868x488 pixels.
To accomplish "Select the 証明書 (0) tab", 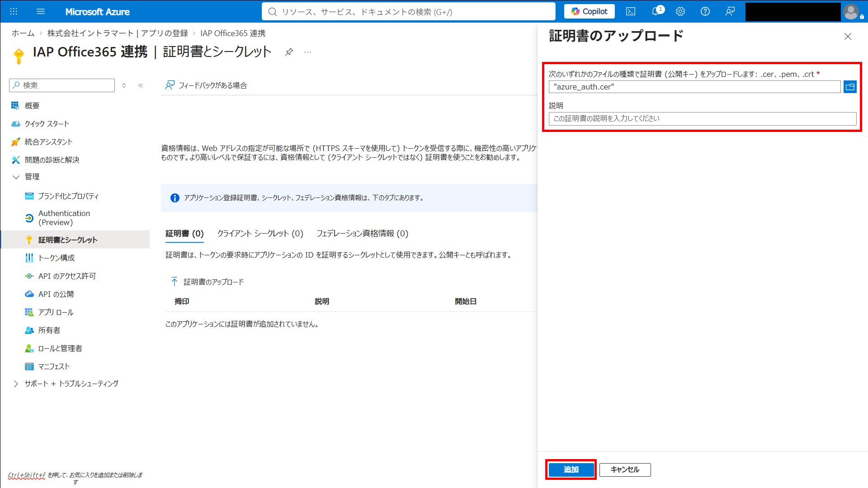I will coord(184,234).
